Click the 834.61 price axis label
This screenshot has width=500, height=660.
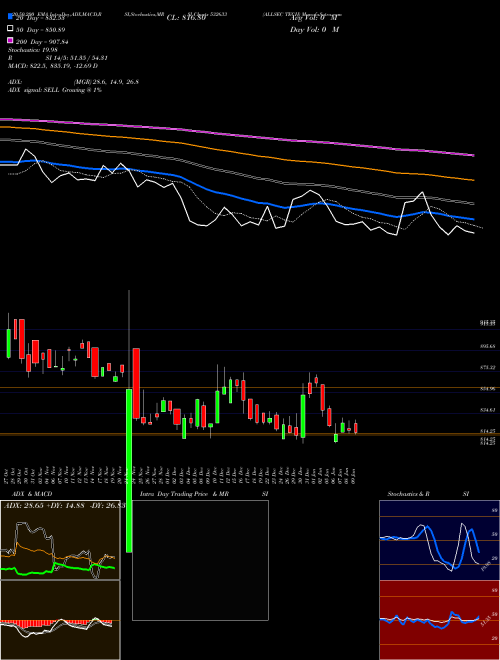(x=487, y=410)
